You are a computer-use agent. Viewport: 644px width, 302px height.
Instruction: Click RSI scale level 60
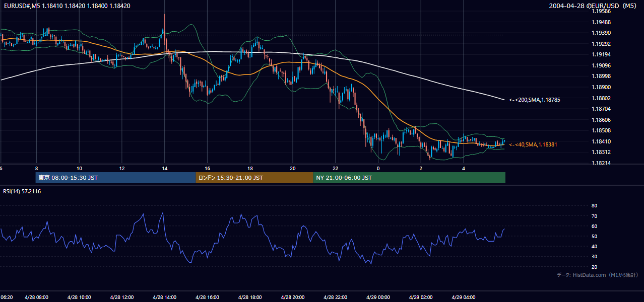coord(594,226)
